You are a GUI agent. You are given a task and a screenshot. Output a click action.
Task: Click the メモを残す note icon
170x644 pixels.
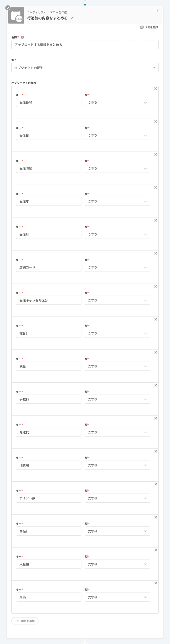142,27
